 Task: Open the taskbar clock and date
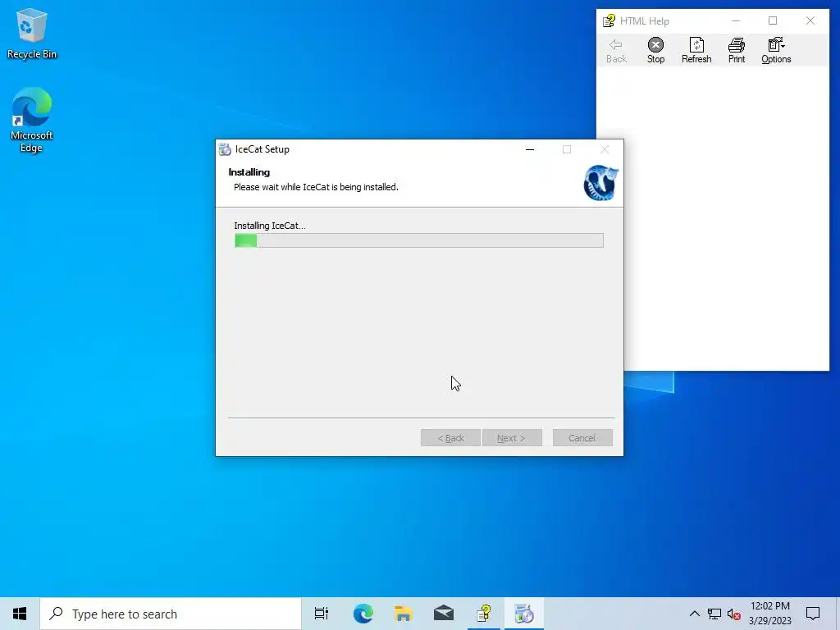(769, 614)
